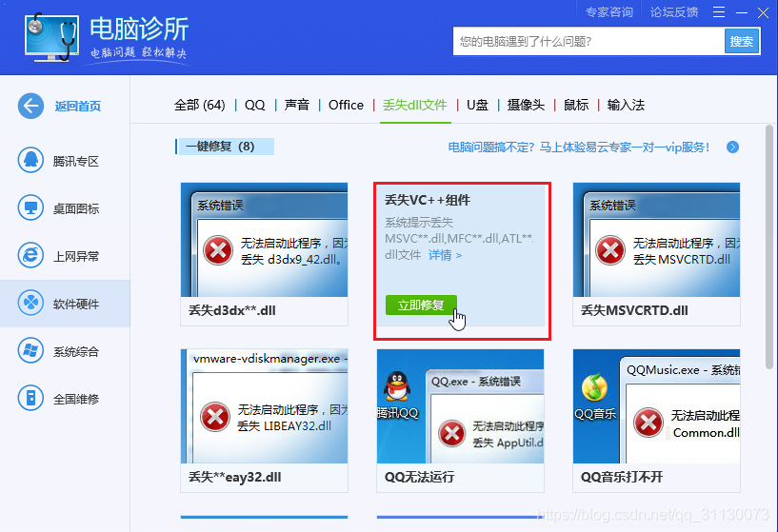The image size is (778, 532).
Task: Select the 全国维修 sidebar icon
Action: point(30,399)
